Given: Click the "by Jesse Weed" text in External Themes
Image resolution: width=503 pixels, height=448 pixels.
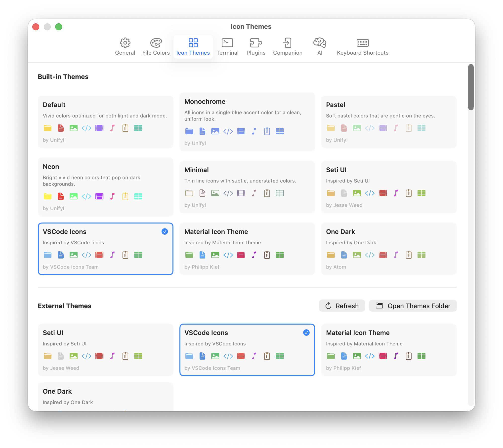Looking at the screenshot, I should coord(61,368).
